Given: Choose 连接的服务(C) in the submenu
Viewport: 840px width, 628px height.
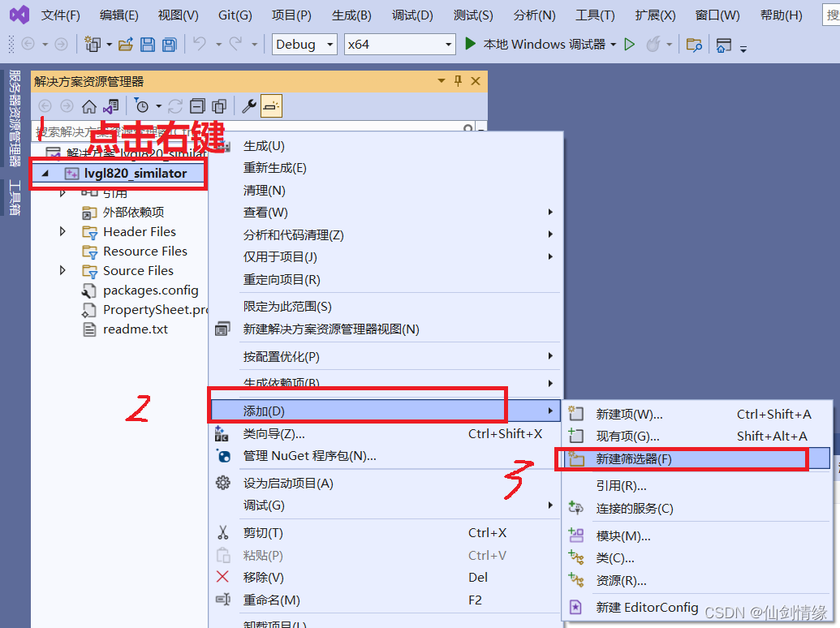Looking at the screenshot, I should pyautogui.click(x=697, y=508).
